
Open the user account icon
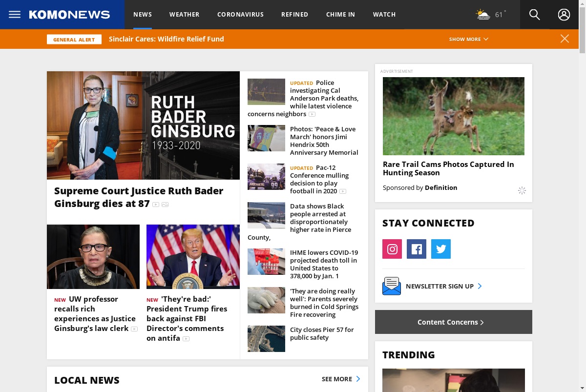point(564,15)
